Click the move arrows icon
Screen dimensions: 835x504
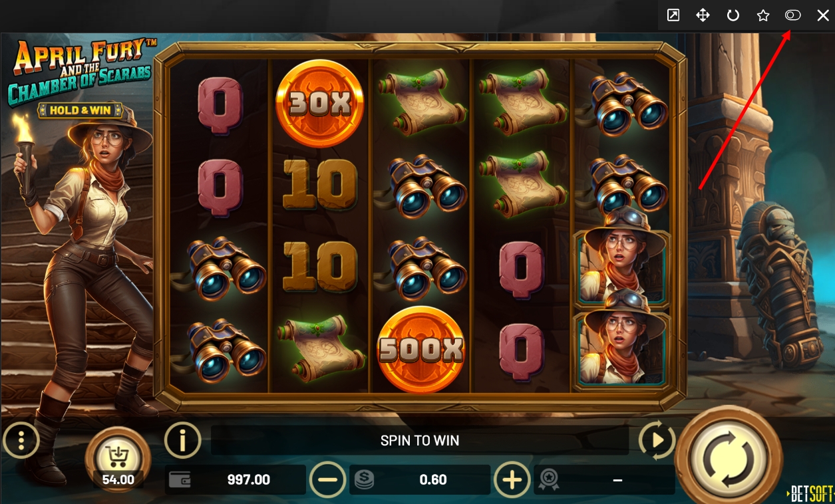tap(703, 15)
